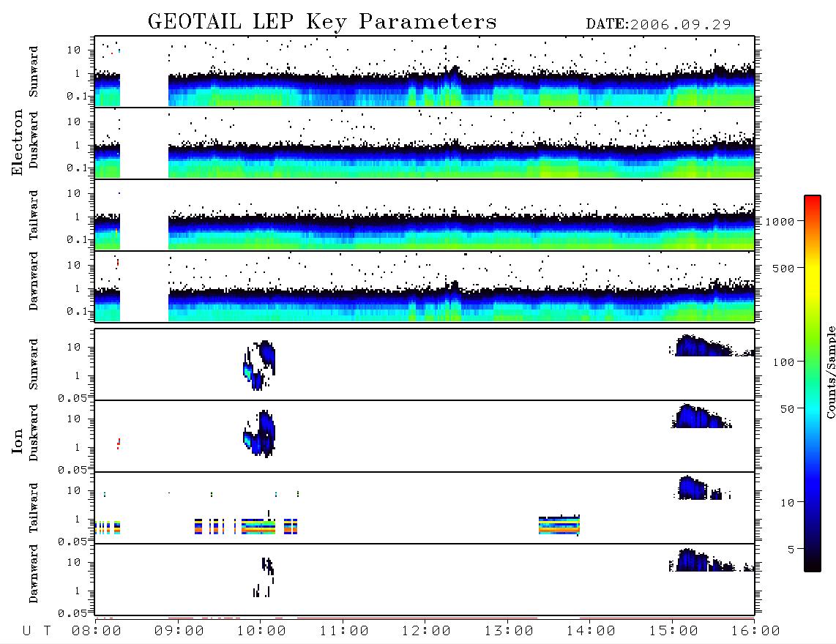Click the UT axis label
Screen dimensions: 836x644
pyautogui.click(x=37, y=631)
